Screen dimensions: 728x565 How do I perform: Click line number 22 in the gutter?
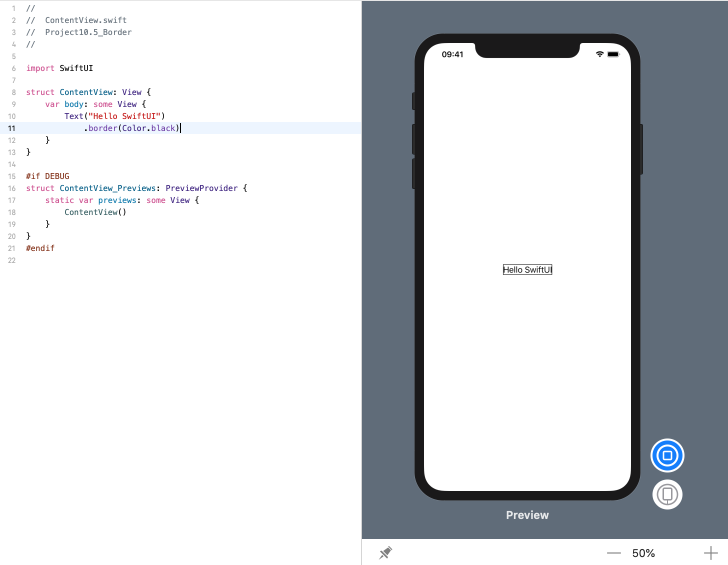click(x=11, y=260)
